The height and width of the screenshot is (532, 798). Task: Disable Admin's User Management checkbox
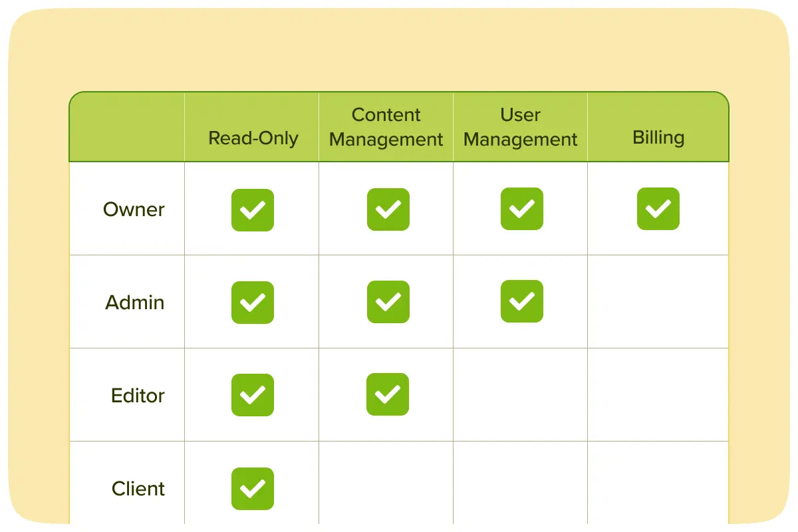(522, 301)
